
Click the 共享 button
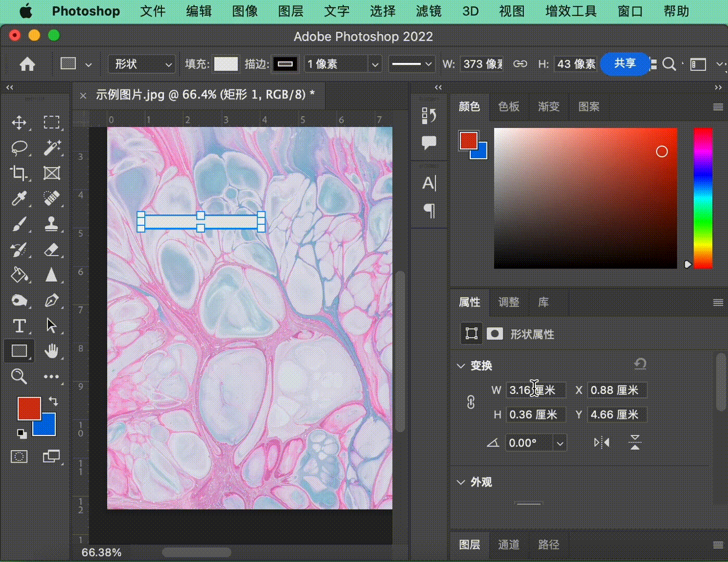point(624,63)
